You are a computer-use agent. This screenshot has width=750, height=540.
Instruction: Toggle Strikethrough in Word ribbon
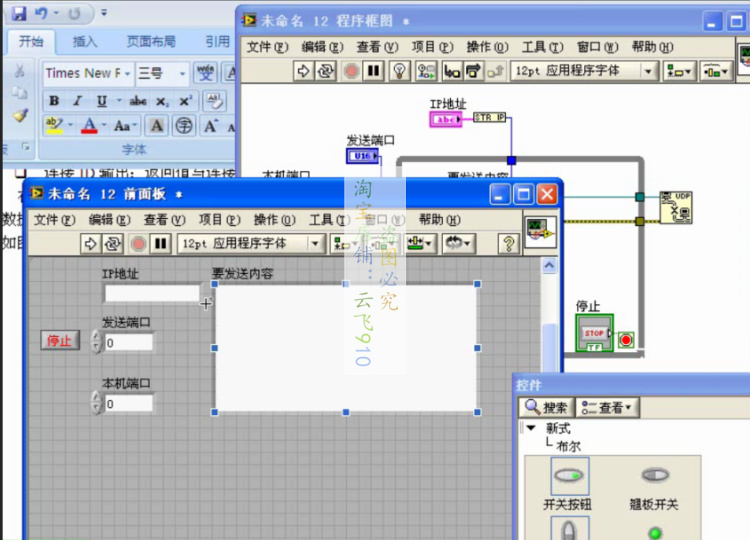click(138, 101)
